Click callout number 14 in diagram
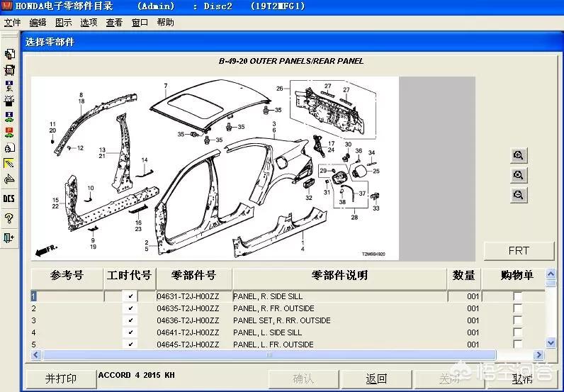The height and width of the screenshot is (392, 564). coord(145,159)
